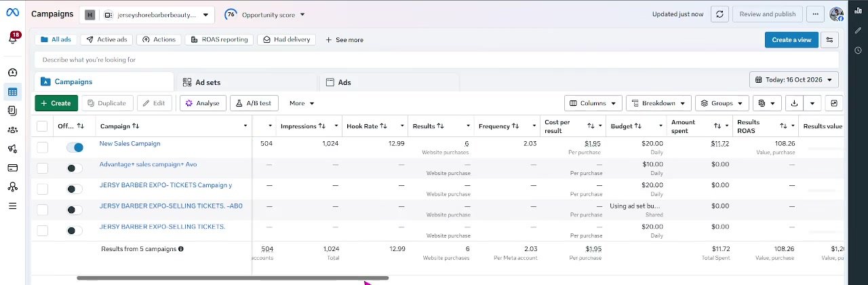Click the Meta logo icon
This screenshot has height=285, width=868.
click(12, 14)
